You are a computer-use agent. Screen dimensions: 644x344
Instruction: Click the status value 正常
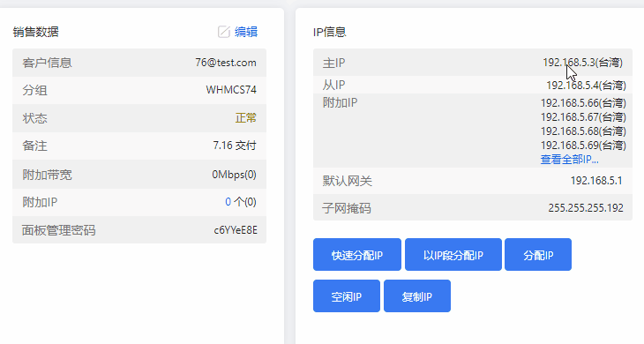(245, 118)
